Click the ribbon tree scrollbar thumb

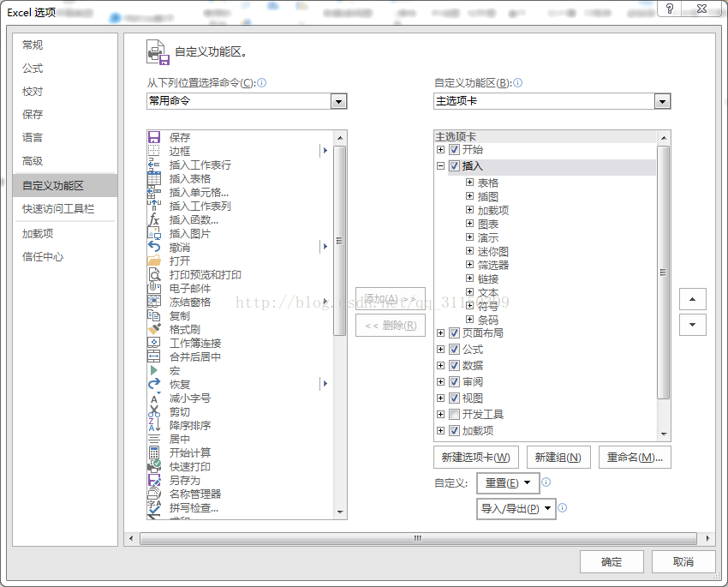point(664,273)
